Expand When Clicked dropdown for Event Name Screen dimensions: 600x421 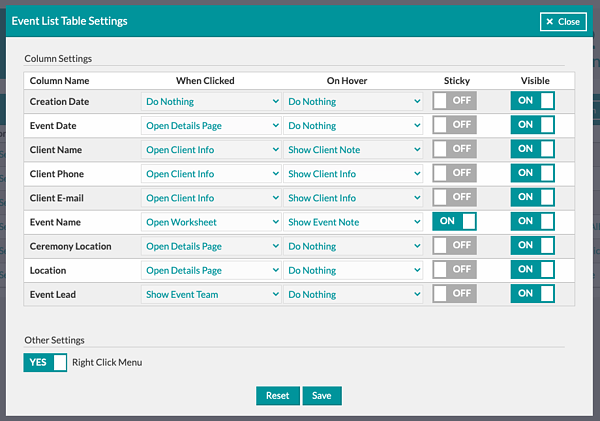coord(212,222)
